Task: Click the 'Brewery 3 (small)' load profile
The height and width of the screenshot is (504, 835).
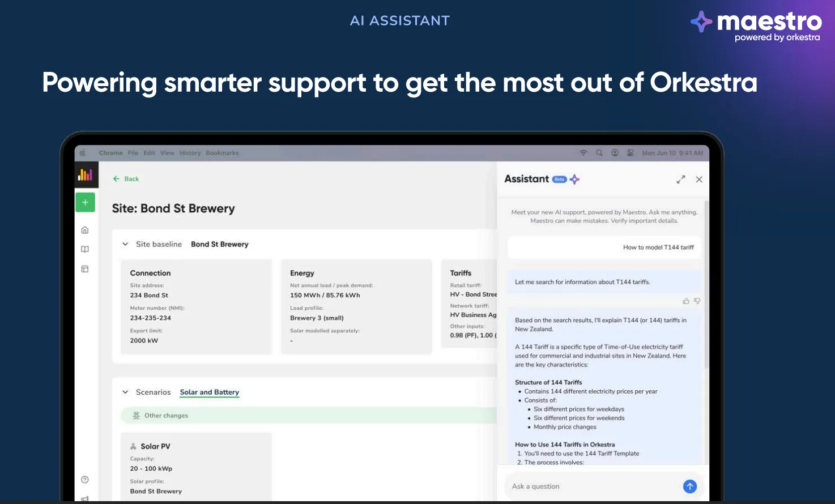Action: coord(317,318)
